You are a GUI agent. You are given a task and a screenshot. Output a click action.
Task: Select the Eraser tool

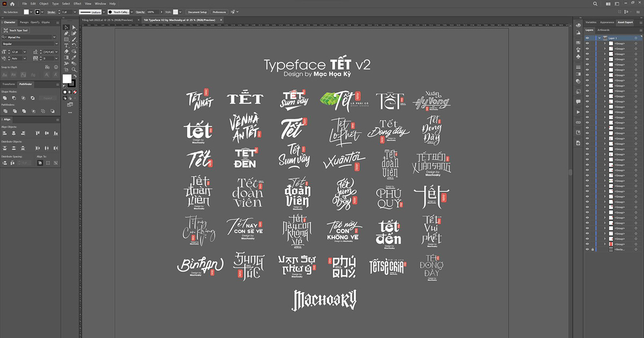66,52
